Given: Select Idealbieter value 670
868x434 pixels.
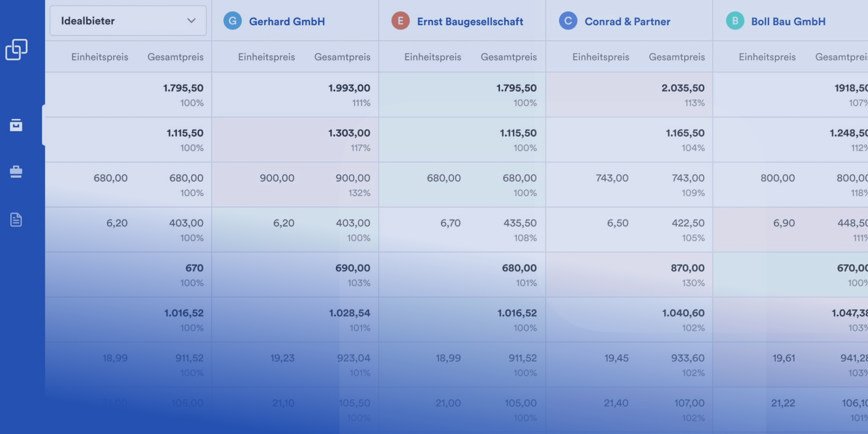Looking at the screenshot, I should (x=194, y=268).
